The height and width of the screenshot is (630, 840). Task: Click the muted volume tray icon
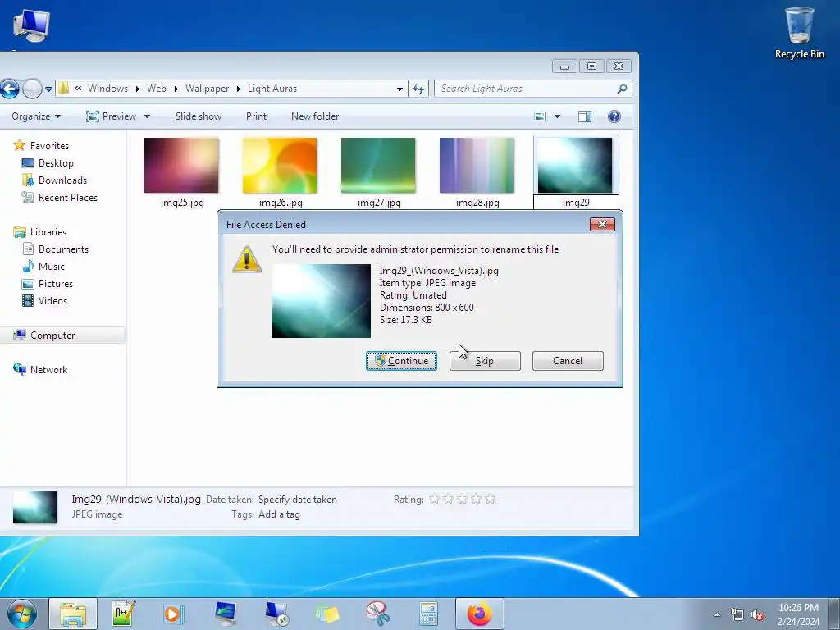click(x=757, y=615)
